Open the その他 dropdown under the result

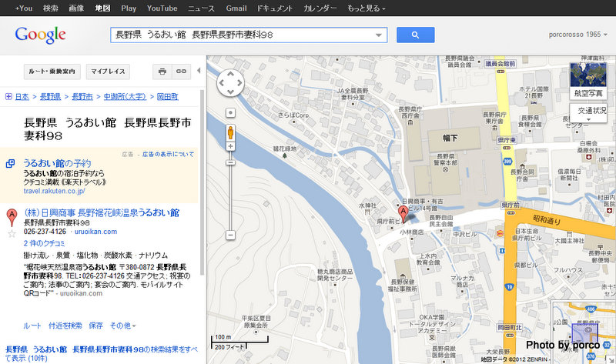122,326
